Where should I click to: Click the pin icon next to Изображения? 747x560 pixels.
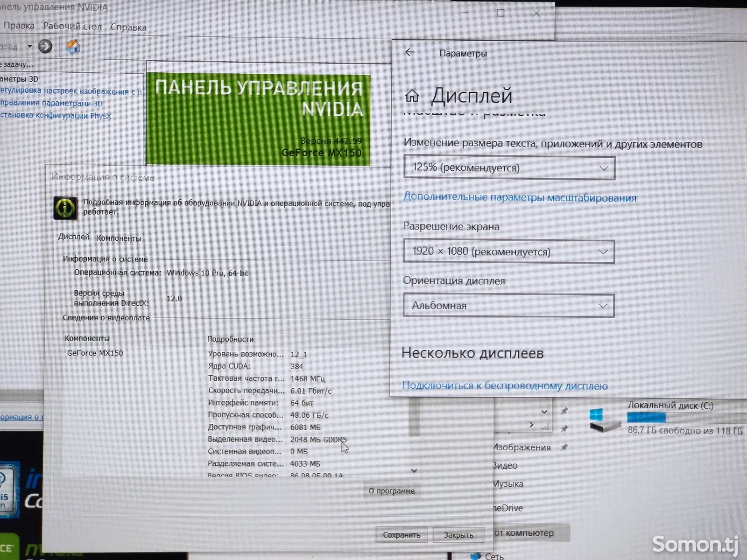564,447
